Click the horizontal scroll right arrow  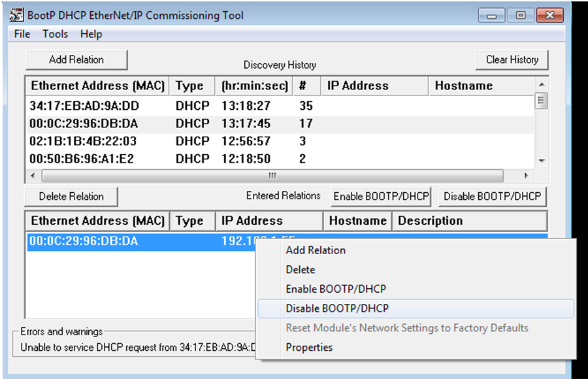pyautogui.click(x=526, y=175)
